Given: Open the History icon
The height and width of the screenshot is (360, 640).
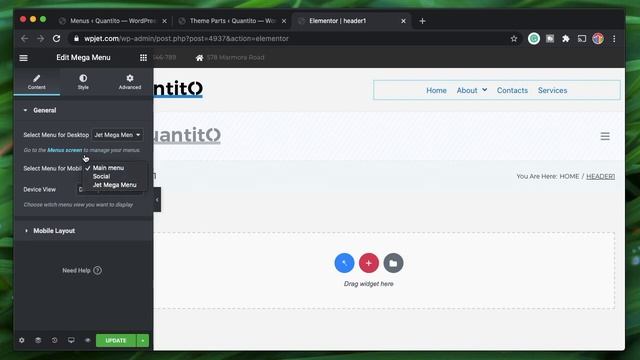Looking at the screenshot, I should (54, 340).
